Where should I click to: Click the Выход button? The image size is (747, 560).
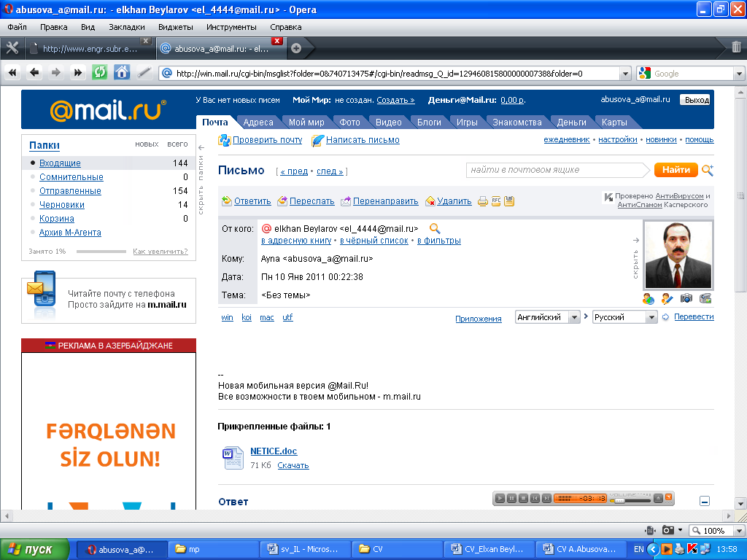tap(697, 99)
